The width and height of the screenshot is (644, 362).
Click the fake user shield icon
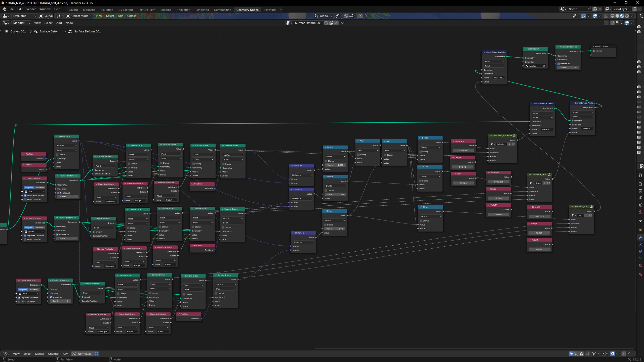[326, 23]
